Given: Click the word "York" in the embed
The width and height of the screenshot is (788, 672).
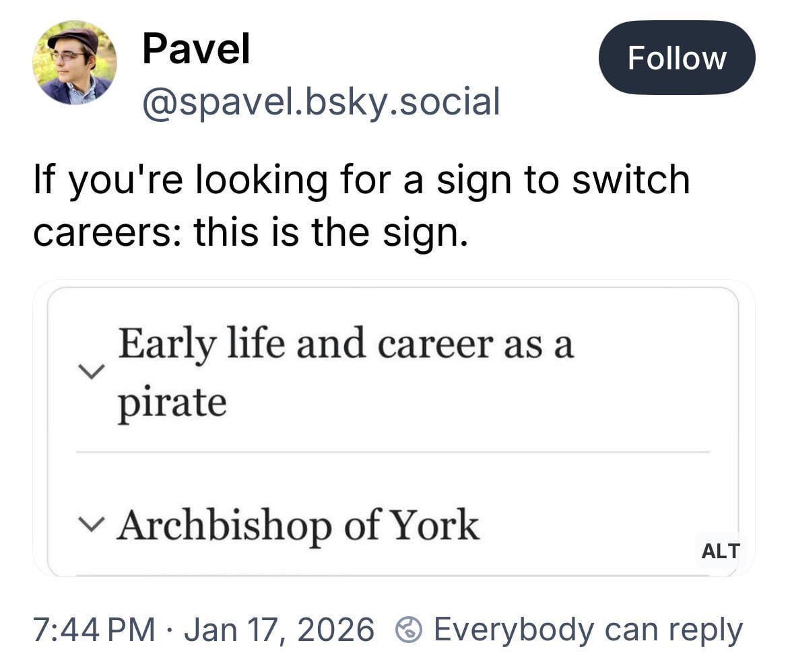Looking at the screenshot, I should 434,525.
